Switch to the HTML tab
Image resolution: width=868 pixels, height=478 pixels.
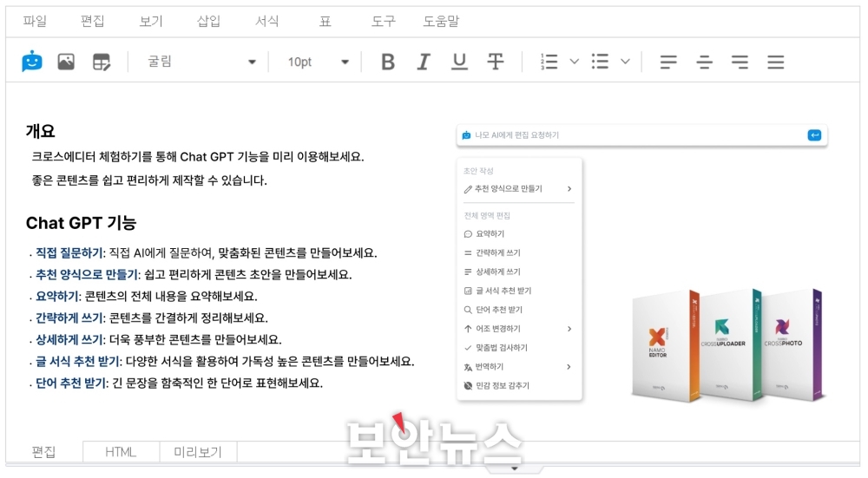(x=121, y=451)
